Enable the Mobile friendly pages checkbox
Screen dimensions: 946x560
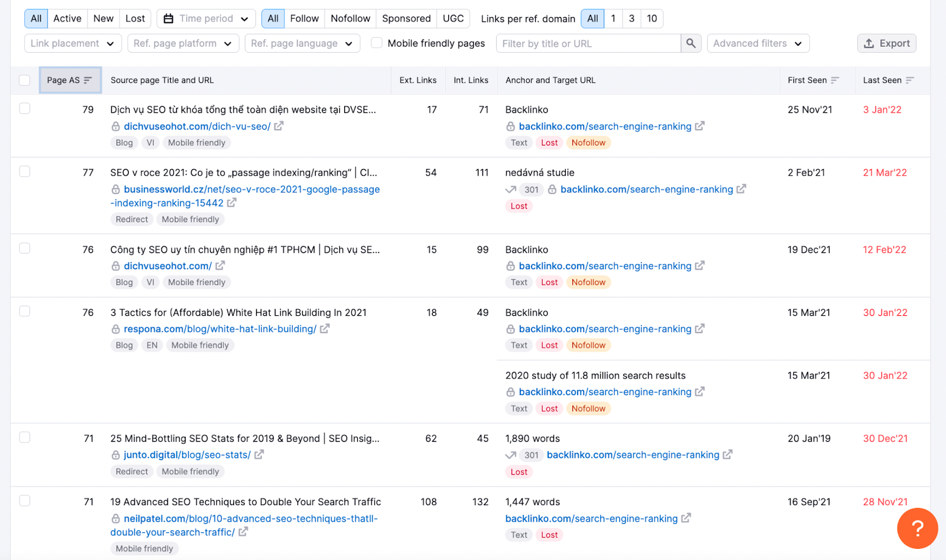point(377,43)
